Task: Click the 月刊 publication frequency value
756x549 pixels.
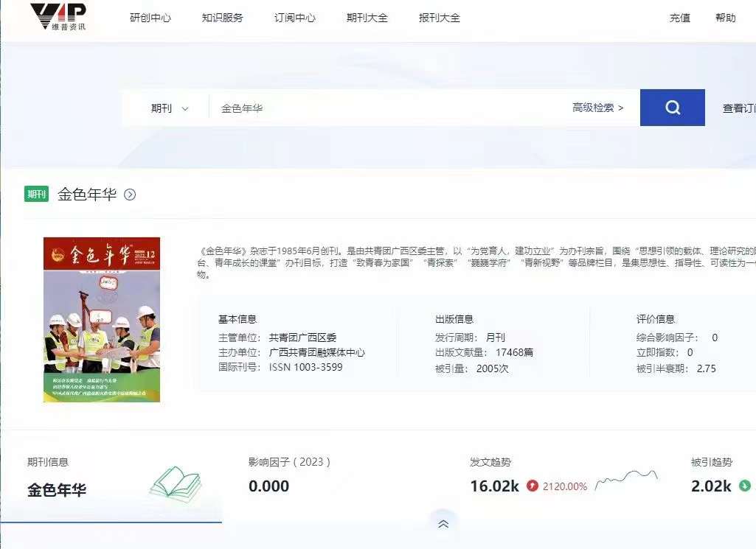Action: [x=496, y=338]
